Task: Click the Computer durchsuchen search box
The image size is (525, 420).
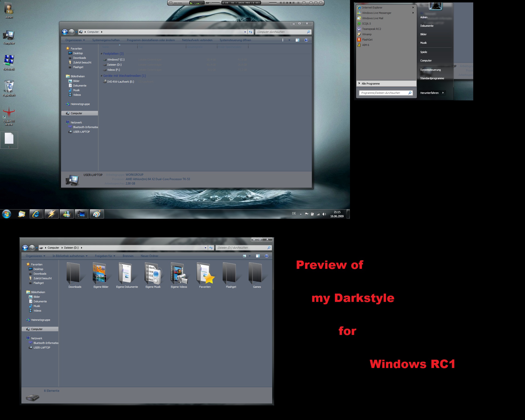Action: click(283, 32)
